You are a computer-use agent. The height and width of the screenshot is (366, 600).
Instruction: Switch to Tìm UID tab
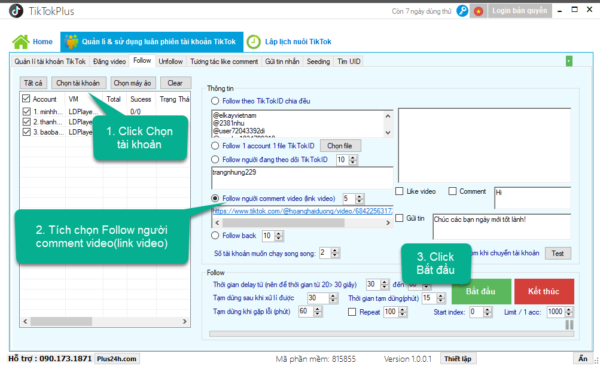pyautogui.click(x=349, y=61)
